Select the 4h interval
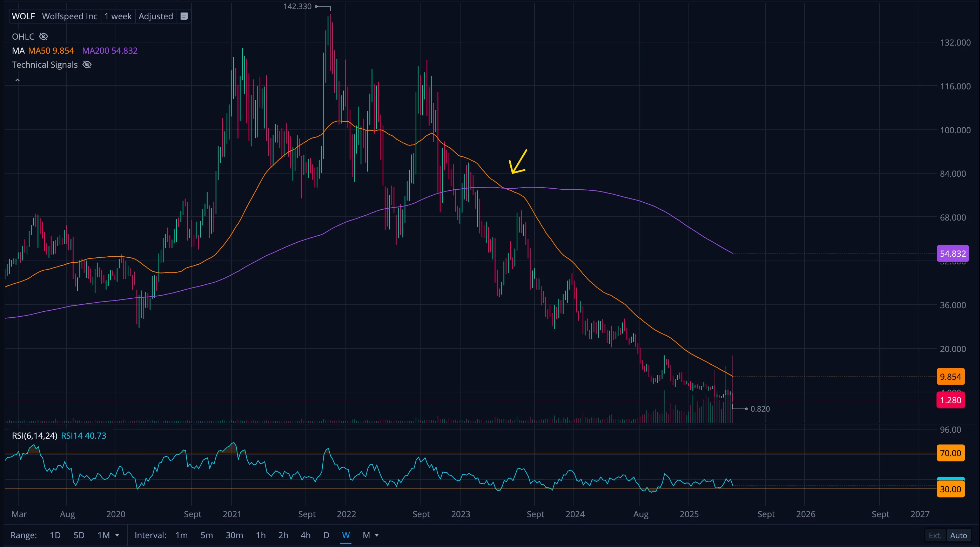 point(306,535)
